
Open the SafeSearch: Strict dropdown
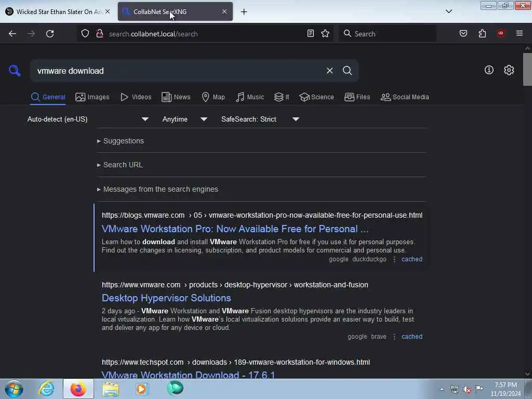pyautogui.click(x=260, y=119)
